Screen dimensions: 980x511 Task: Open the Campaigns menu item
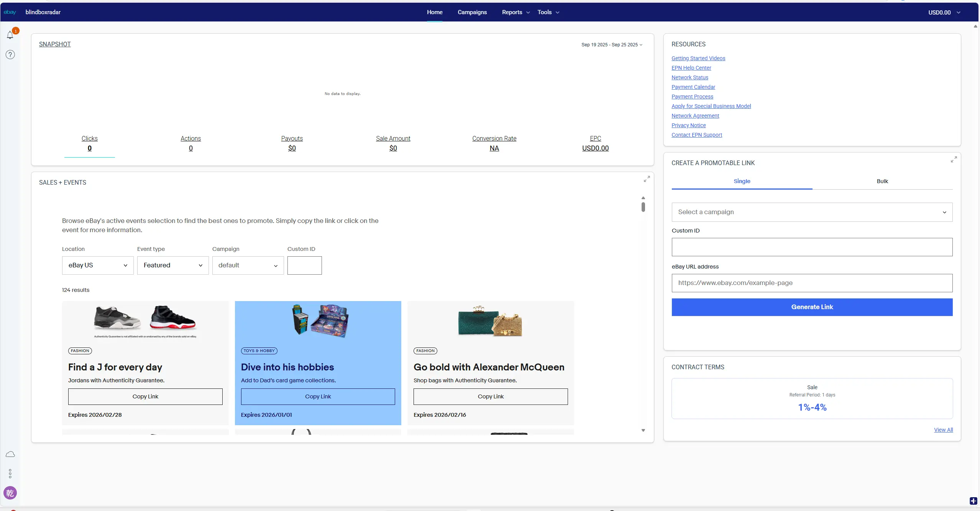coord(472,12)
